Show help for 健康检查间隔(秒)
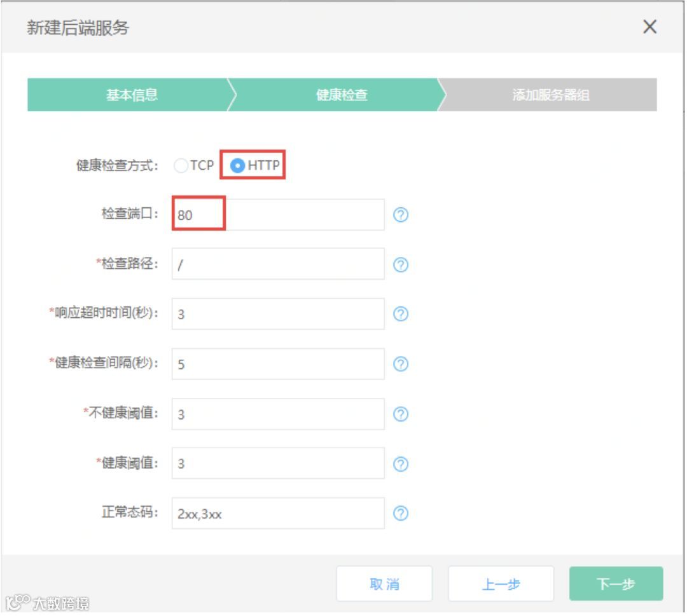Screen dimensions: 687x616 (x=401, y=364)
